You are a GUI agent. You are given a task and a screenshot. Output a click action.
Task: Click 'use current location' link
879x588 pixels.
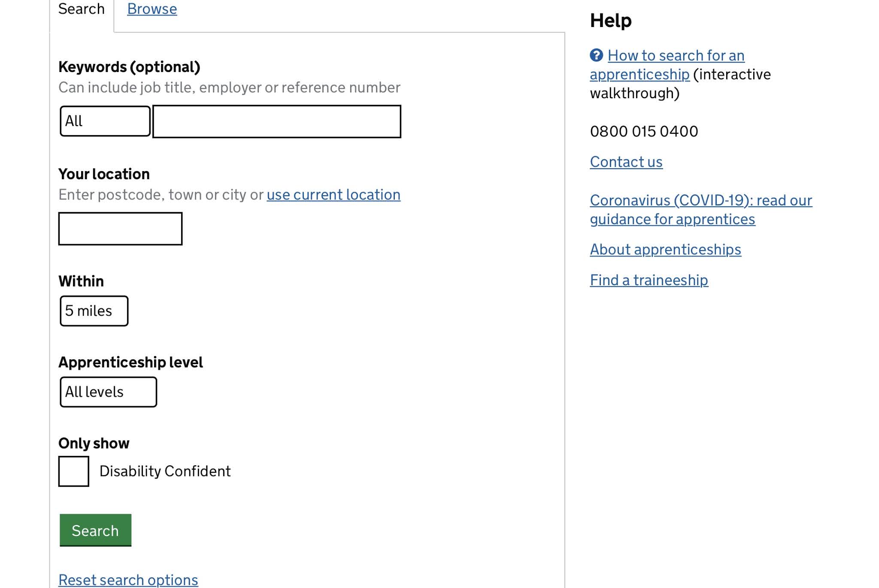pyautogui.click(x=333, y=195)
